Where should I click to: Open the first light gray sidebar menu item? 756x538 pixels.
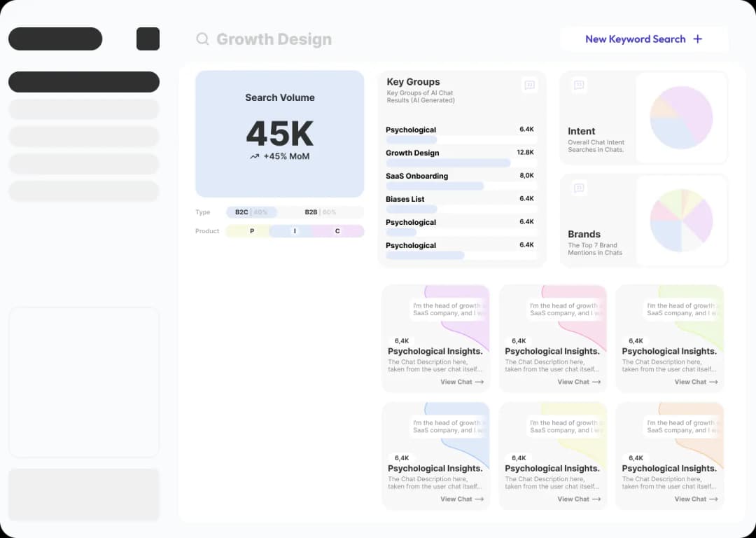[x=84, y=109]
